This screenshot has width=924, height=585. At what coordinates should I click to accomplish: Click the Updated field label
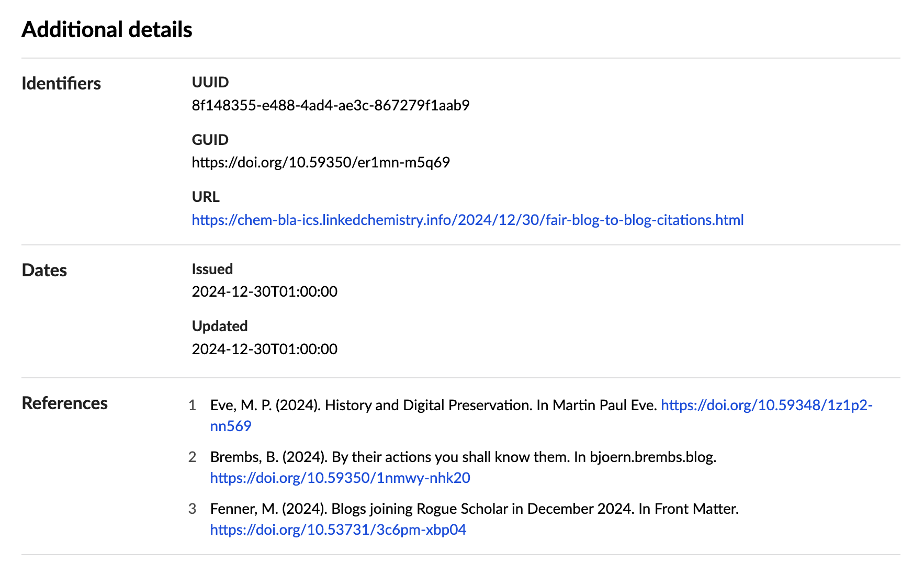pos(220,326)
